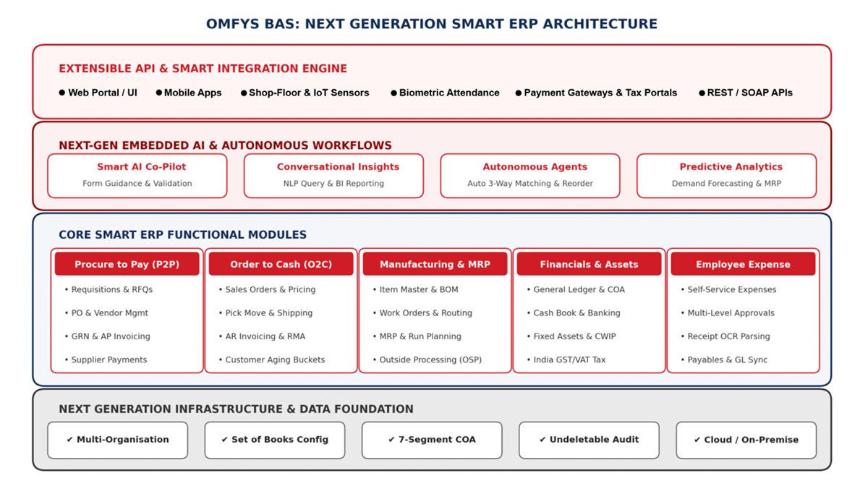
Task: Select 'Shop-Floor & IoT Sensors' text
Action: coord(305,93)
